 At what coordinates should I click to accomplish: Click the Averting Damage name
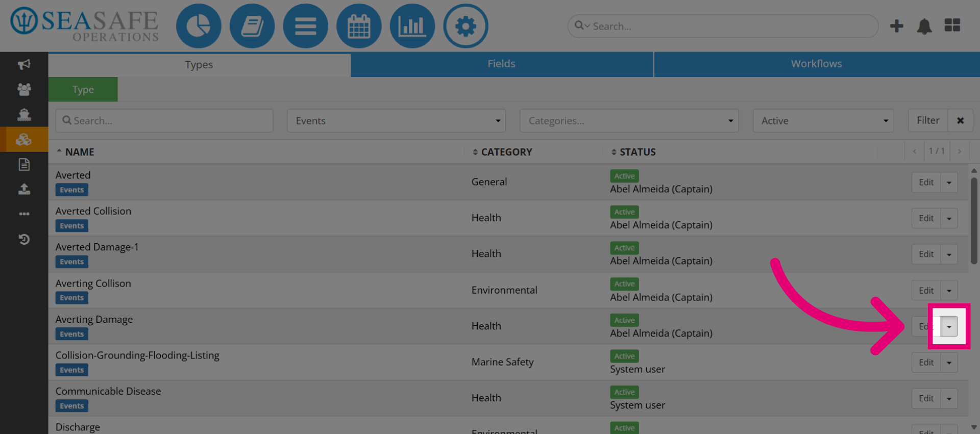(x=94, y=320)
